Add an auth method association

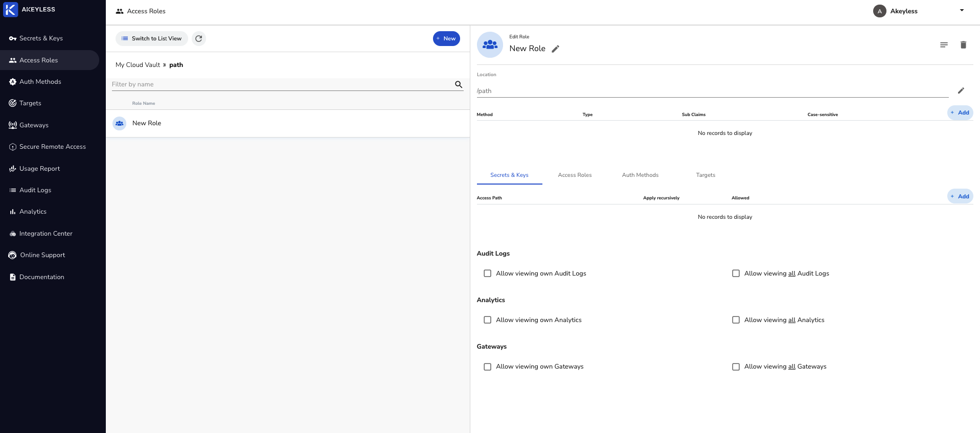960,112
